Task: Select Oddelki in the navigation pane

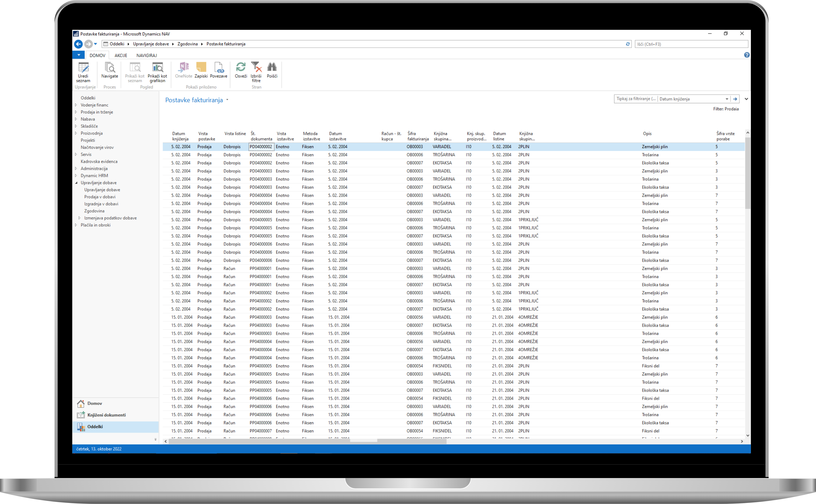Action: pyautogui.click(x=116, y=427)
